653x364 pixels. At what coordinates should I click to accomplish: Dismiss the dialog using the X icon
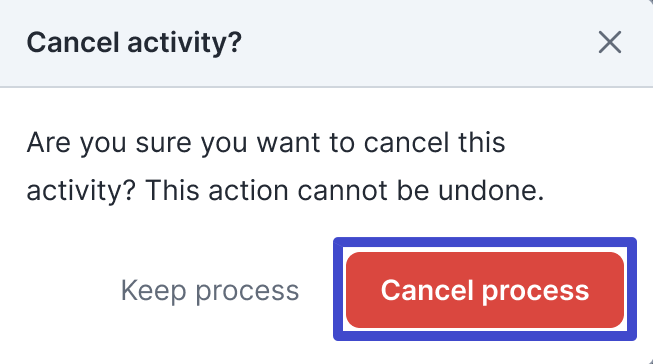tap(610, 42)
